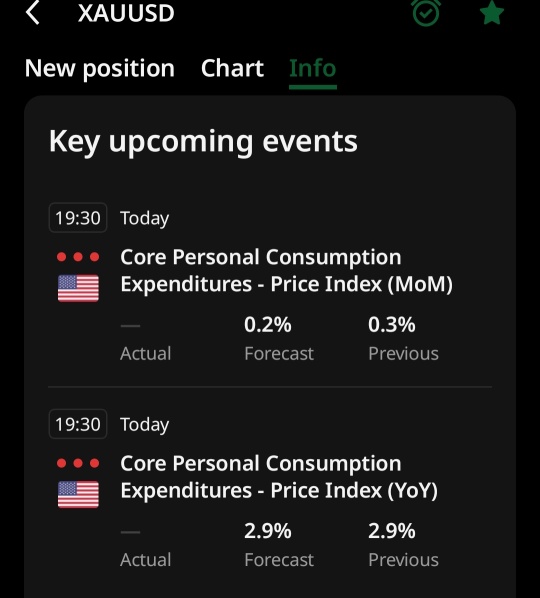Open the price alert clock icon

426,13
